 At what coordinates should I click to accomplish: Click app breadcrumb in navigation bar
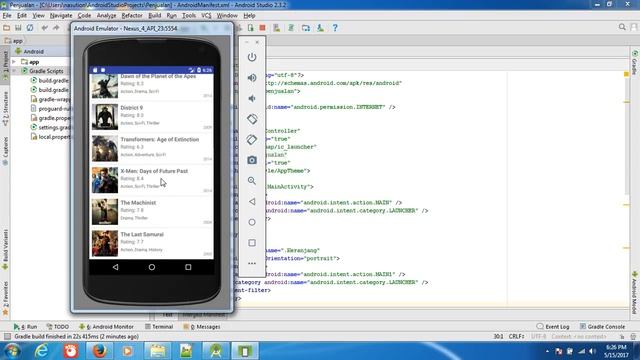click(13, 41)
